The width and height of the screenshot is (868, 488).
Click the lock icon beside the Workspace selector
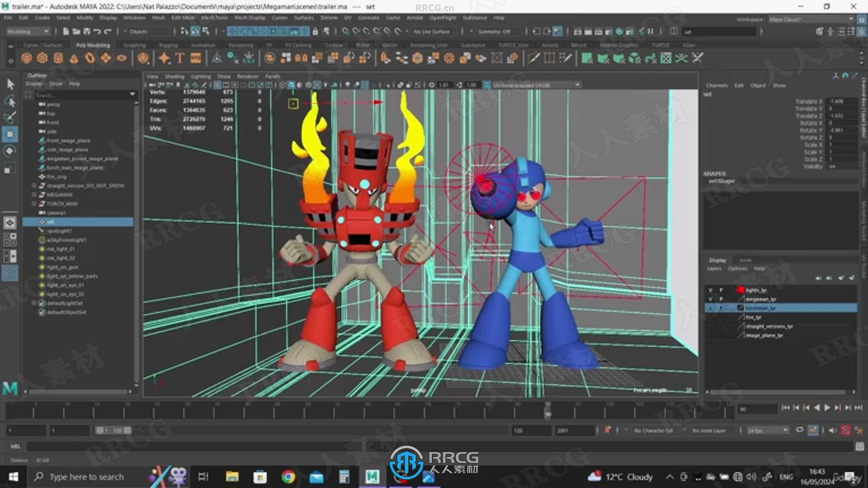tap(861, 19)
